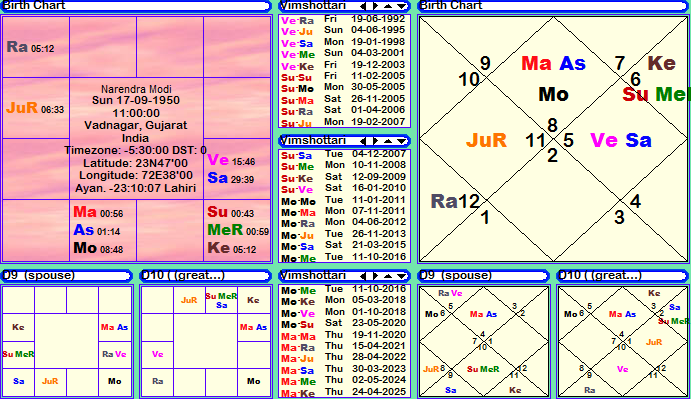The image size is (691, 399).
Task: Click left arrow in Vimshottari panel listing Ve-Ra
Action: tap(363, 6)
